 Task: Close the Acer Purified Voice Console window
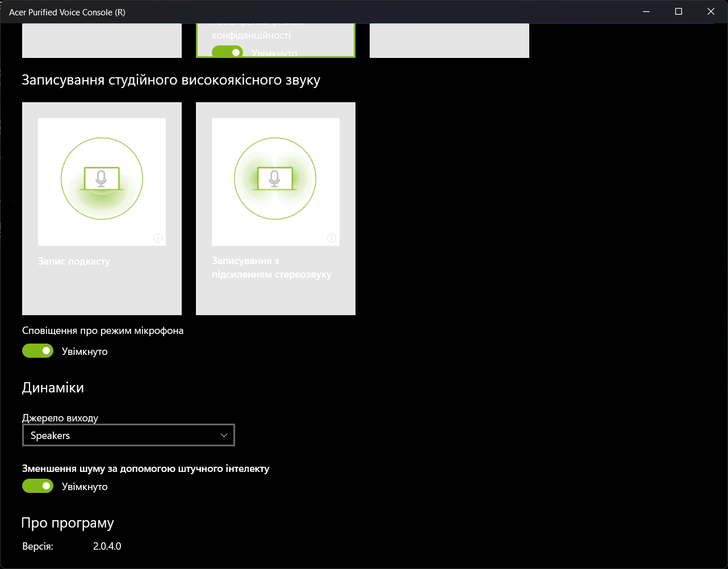711,11
